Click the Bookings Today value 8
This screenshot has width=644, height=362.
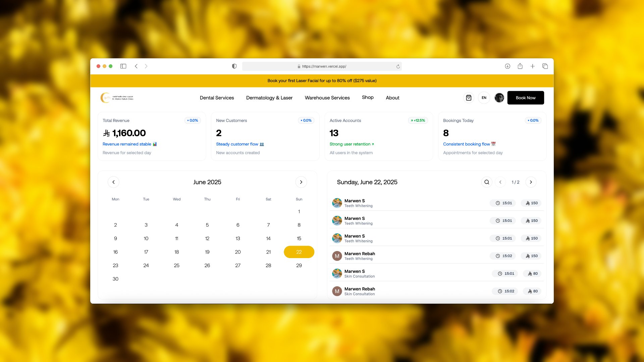point(446,133)
